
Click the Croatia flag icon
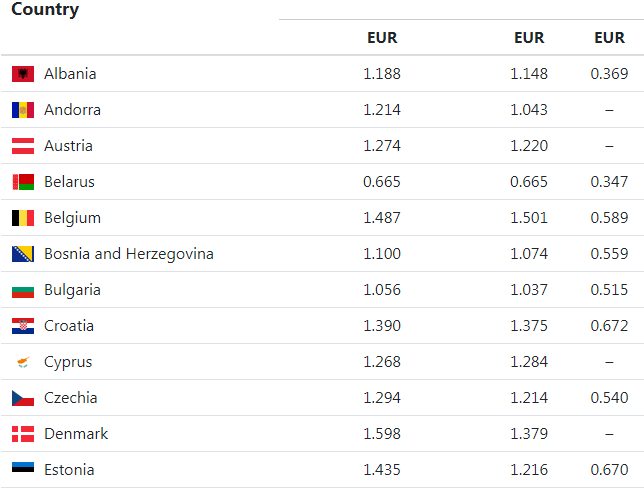pyautogui.click(x=23, y=326)
